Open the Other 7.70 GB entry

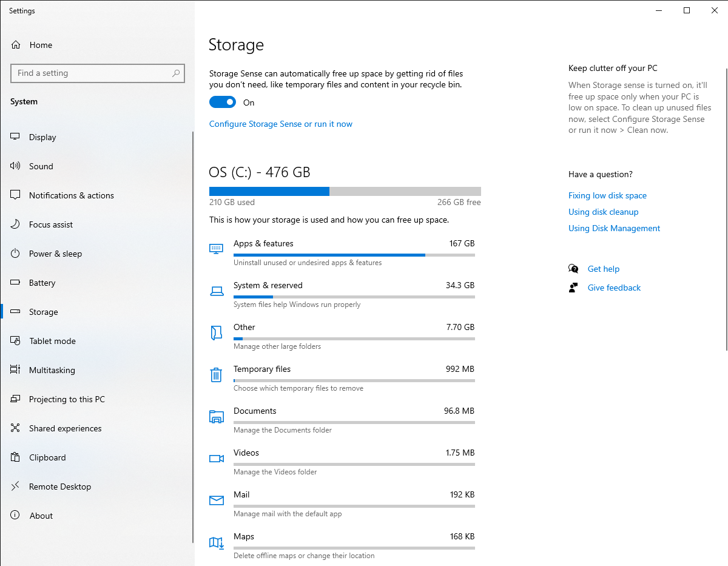coord(342,337)
